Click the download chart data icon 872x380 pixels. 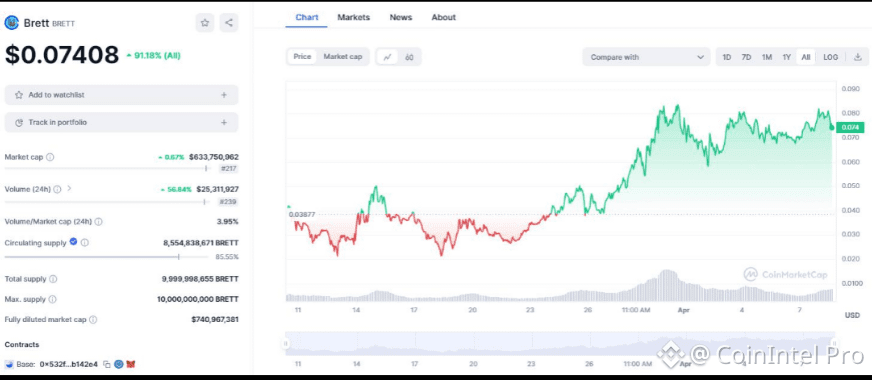858,57
